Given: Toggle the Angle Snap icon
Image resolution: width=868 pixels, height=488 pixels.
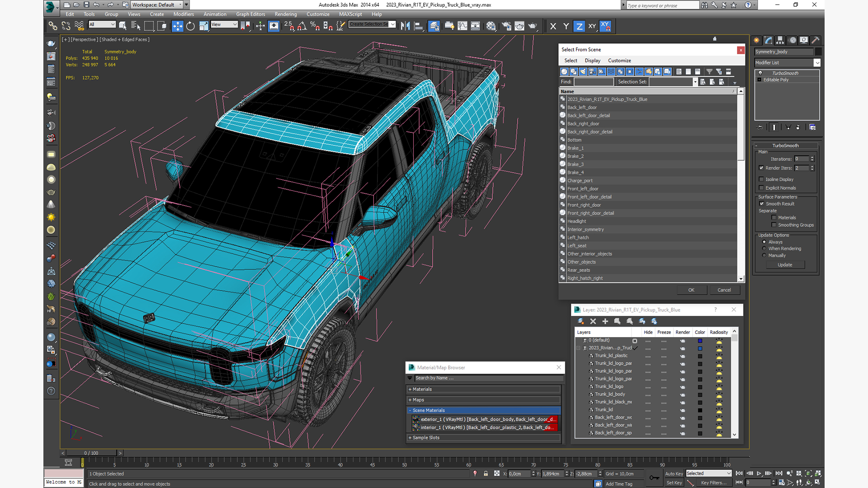Looking at the screenshot, I should (302, 26).
